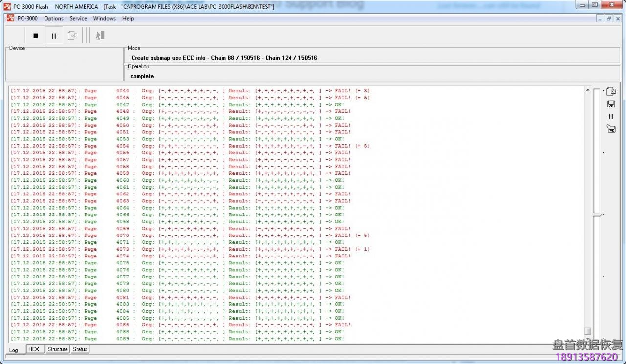
Task: Restore the inner task window size
Action: [609, 19]
